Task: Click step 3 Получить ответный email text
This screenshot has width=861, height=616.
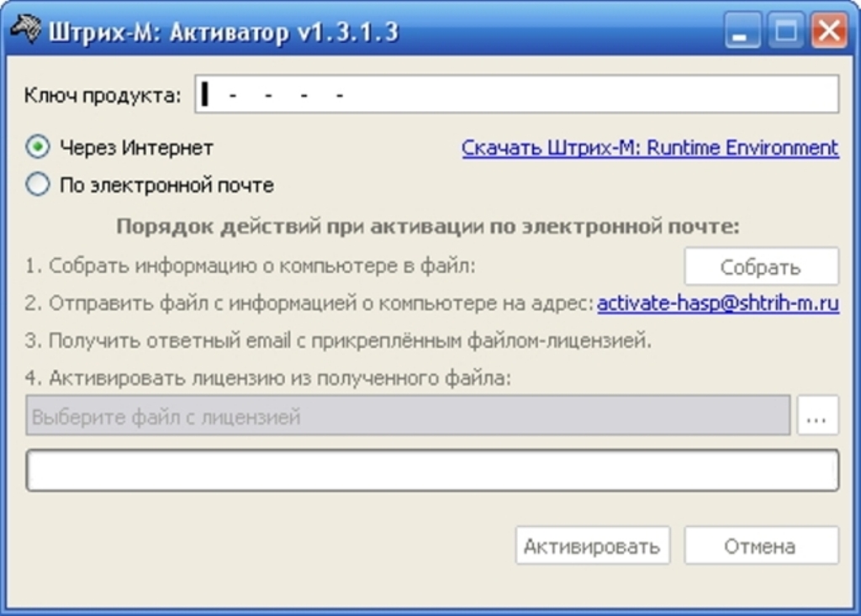Action: (x=338, y=341)
